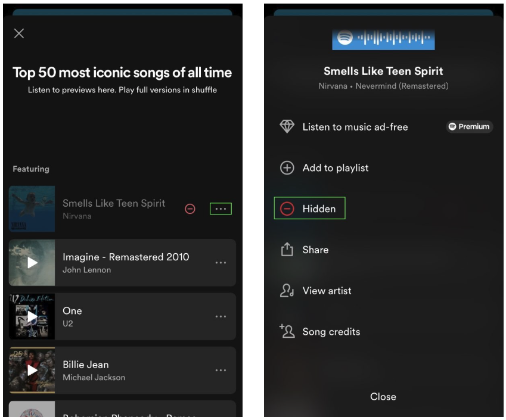This screenshot has width=506, height=420.
Task: Tap the X icon above playlist title
Action: point(19,33)
